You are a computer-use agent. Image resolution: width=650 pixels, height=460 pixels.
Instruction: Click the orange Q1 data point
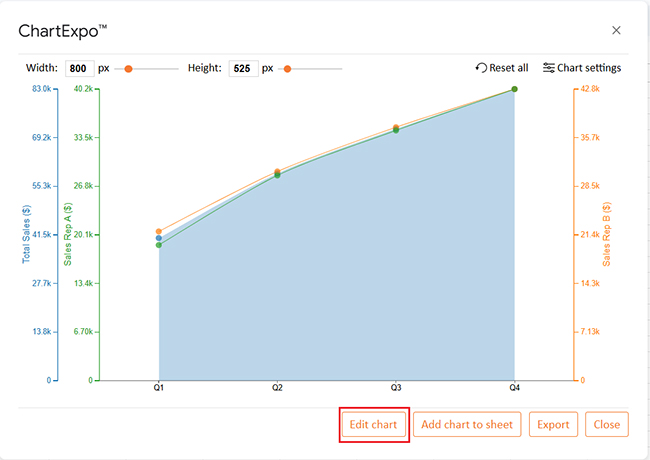[x=159, y=231]
